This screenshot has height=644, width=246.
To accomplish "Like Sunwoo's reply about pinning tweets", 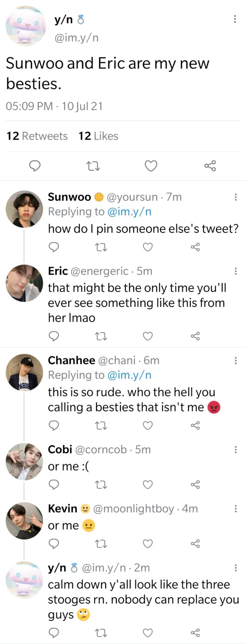I will (x=148, y=247).
